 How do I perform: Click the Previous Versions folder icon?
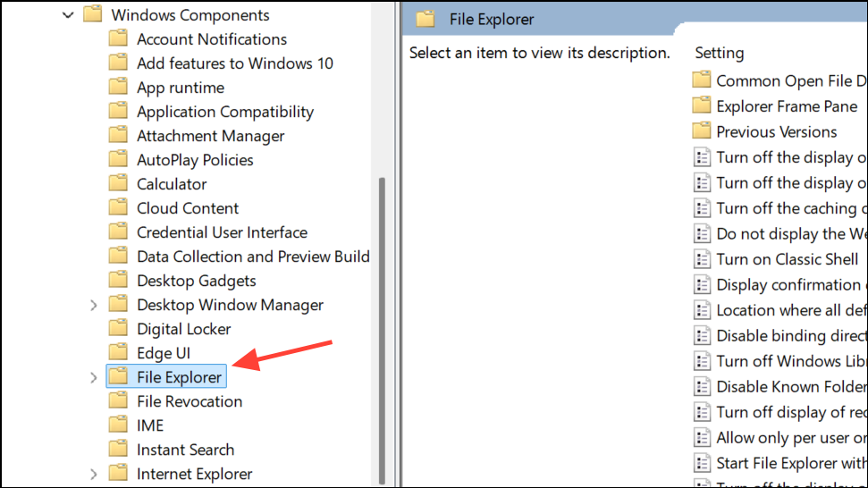[x=702, y=131]
